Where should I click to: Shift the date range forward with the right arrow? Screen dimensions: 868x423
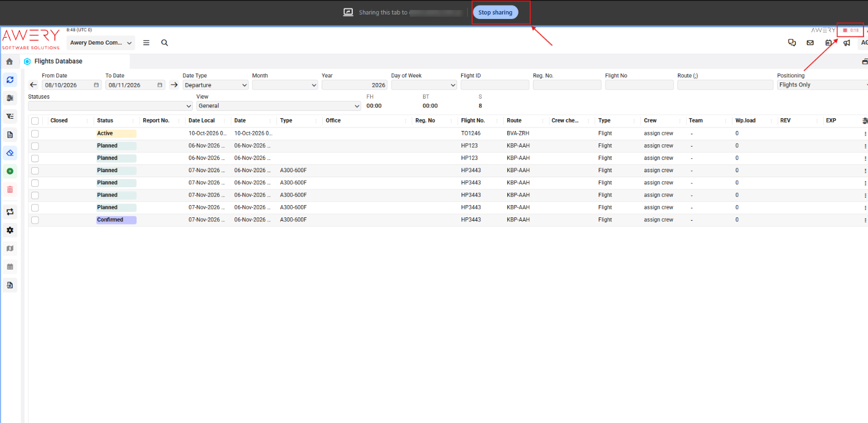pyautogui.click(x=173, y=85)
